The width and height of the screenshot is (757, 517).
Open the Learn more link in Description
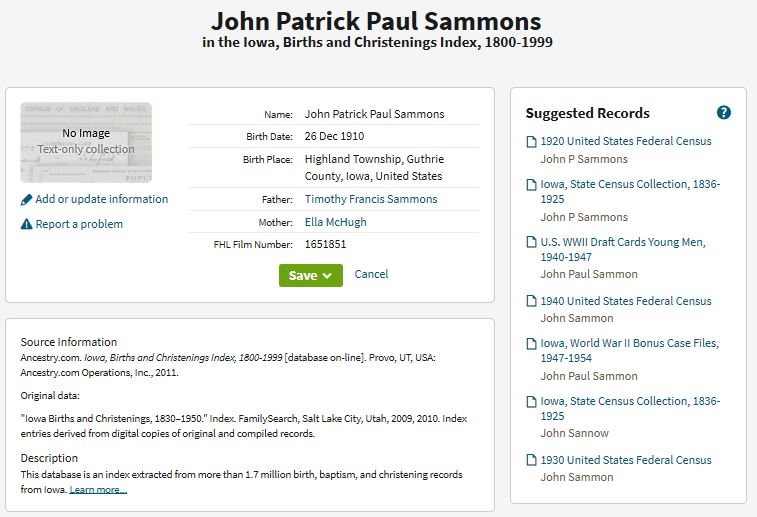(x=98, y=489)
